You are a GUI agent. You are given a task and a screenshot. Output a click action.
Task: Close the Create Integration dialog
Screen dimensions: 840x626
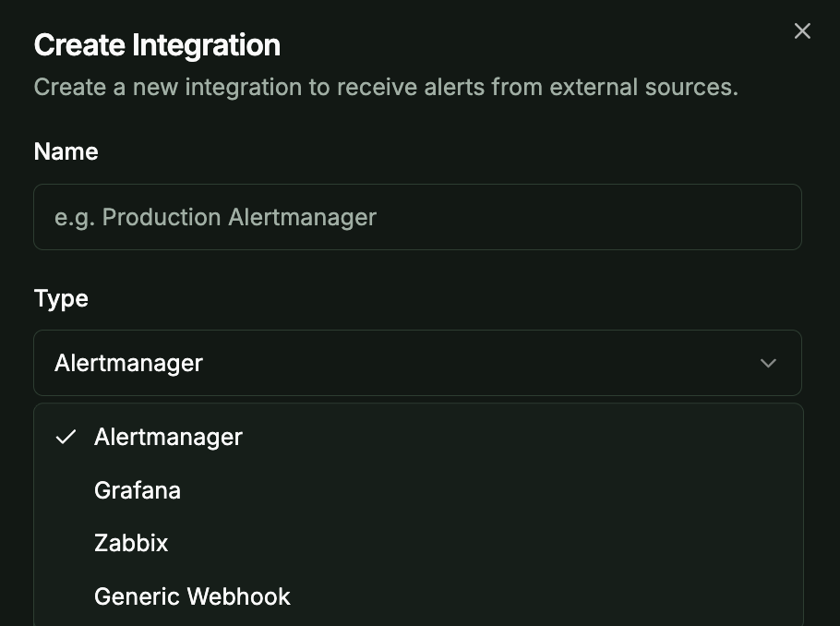pos(802,31)
